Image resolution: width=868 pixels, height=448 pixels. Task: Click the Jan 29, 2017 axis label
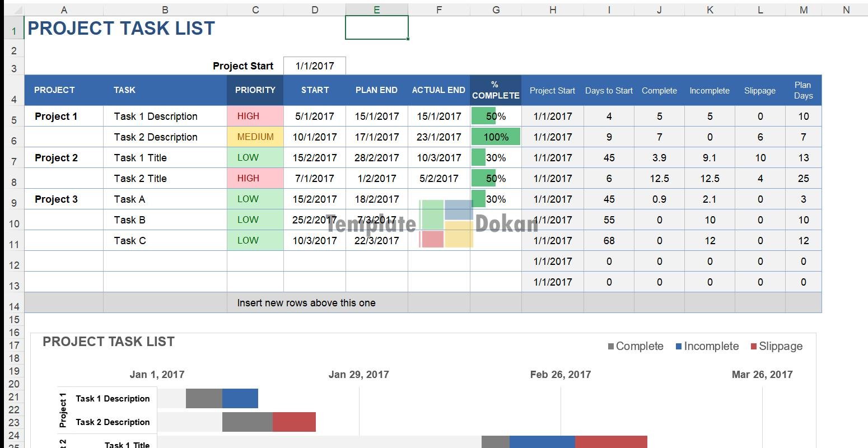click(358, 375)
